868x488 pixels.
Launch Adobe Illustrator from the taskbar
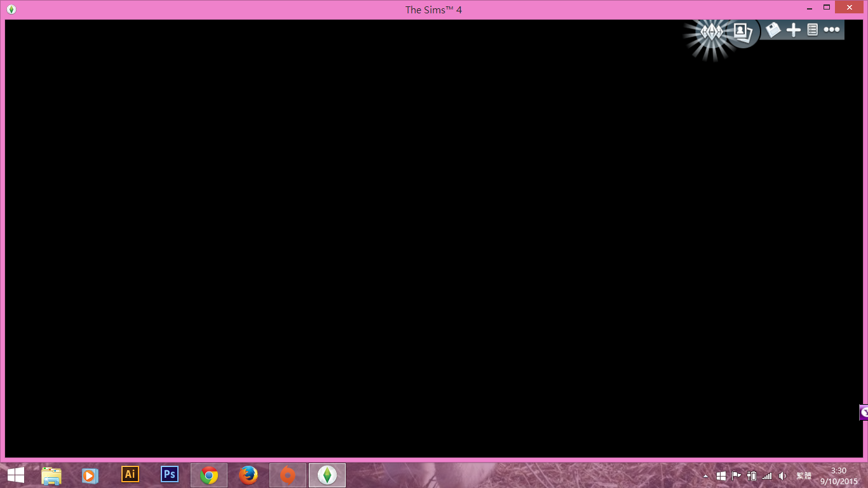pyautogui.click(x=130, y=474)
